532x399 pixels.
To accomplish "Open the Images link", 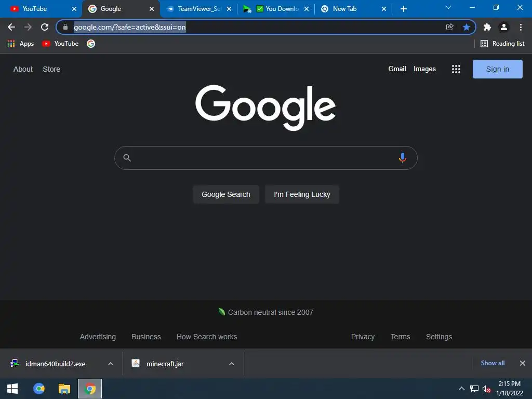I will 424,69.
